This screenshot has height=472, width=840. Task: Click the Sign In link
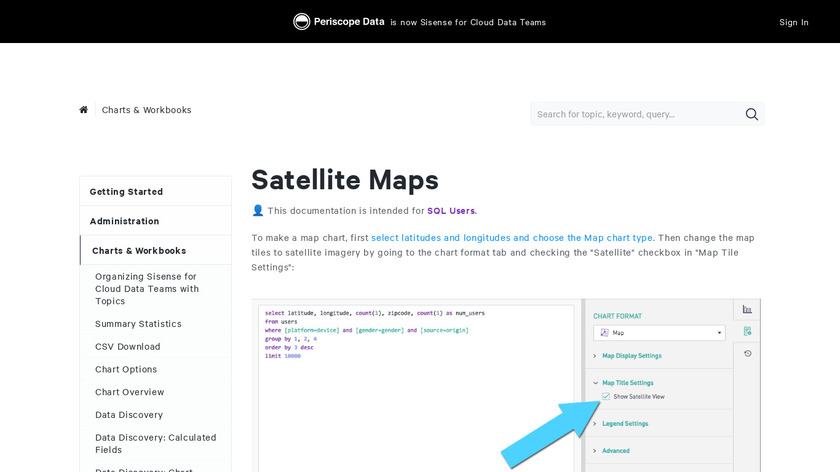[794, 22]
